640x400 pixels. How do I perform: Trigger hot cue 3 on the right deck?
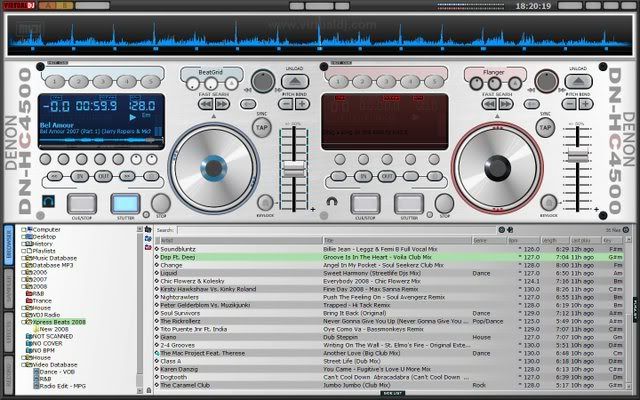(386, 82)
